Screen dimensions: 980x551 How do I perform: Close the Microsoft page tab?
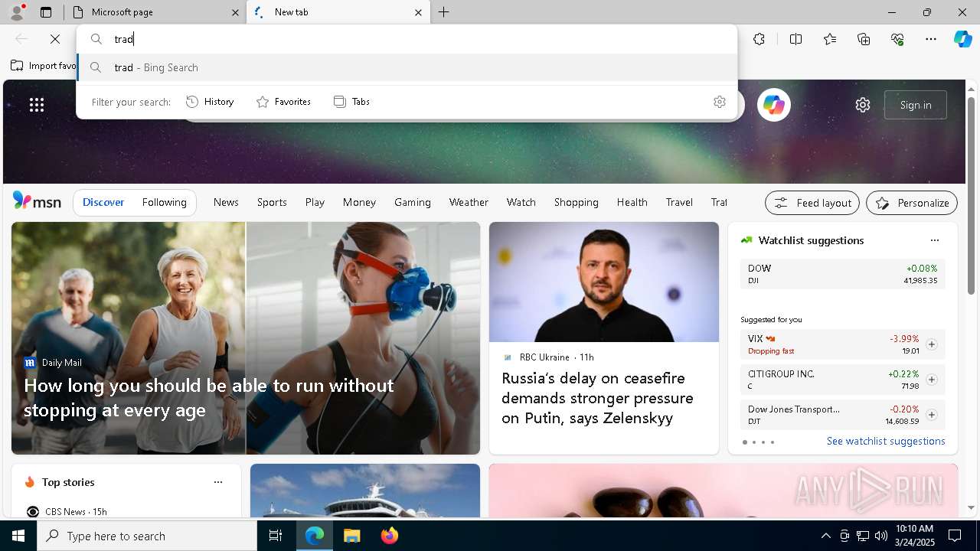(x=235, y=12)
